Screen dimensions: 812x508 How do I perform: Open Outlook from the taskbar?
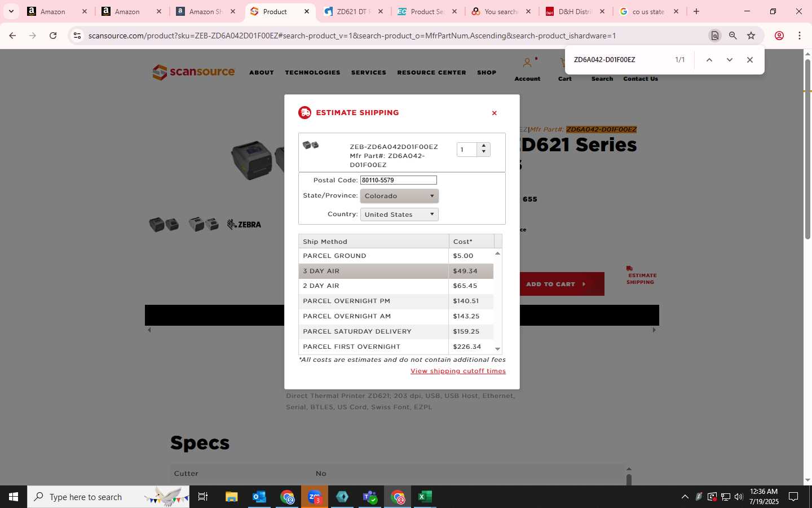tap(259, 497)
